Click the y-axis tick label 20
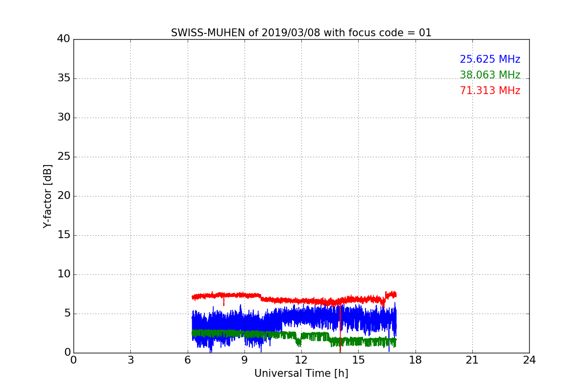This screenshot has height=392, width=588. (x=63, y=196)
